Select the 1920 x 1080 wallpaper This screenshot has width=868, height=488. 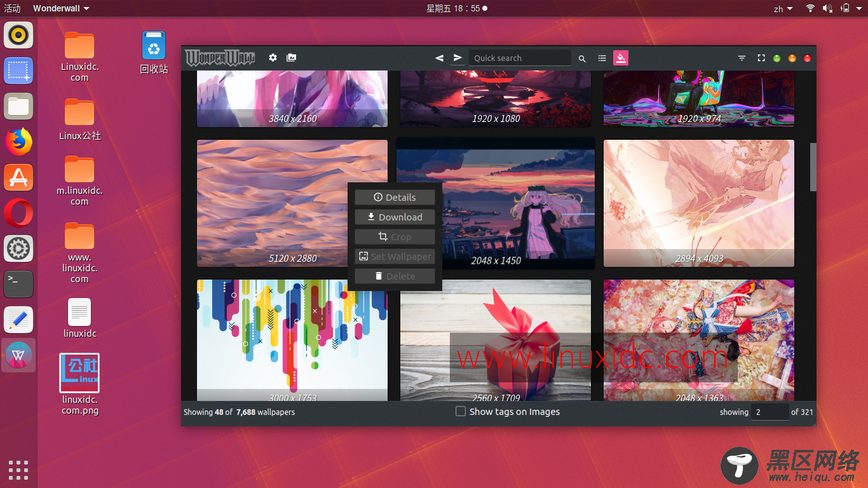pyautogui.click(x=496, y=98)
